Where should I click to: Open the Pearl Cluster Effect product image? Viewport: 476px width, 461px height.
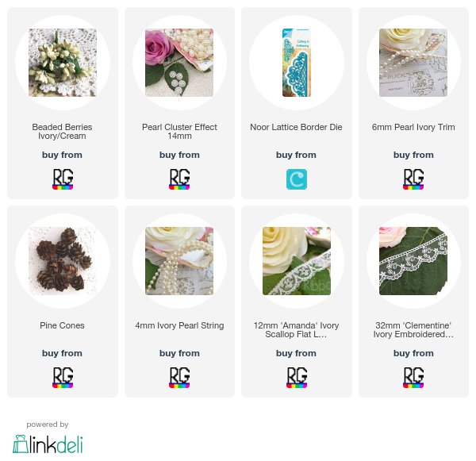point(179,63)
